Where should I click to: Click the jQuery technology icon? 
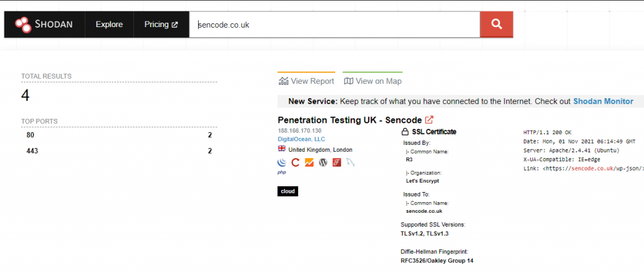point(282,162)
